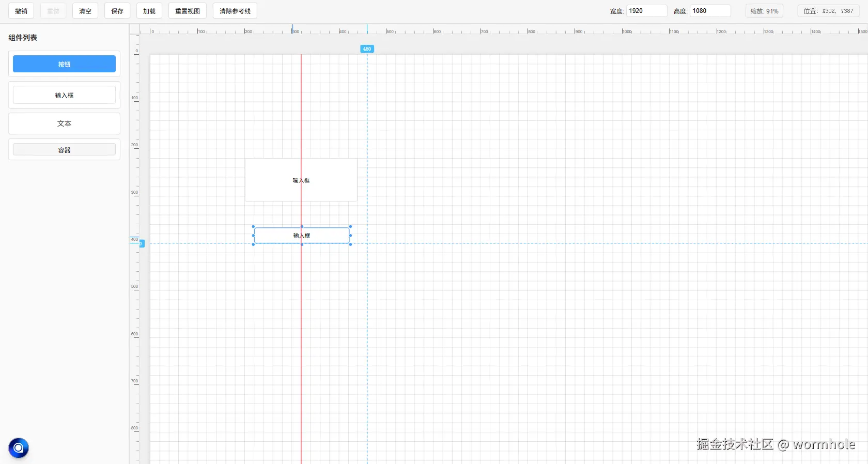Edit the 高度 height field 1080

pyautogui.click(x=710, y=11)
